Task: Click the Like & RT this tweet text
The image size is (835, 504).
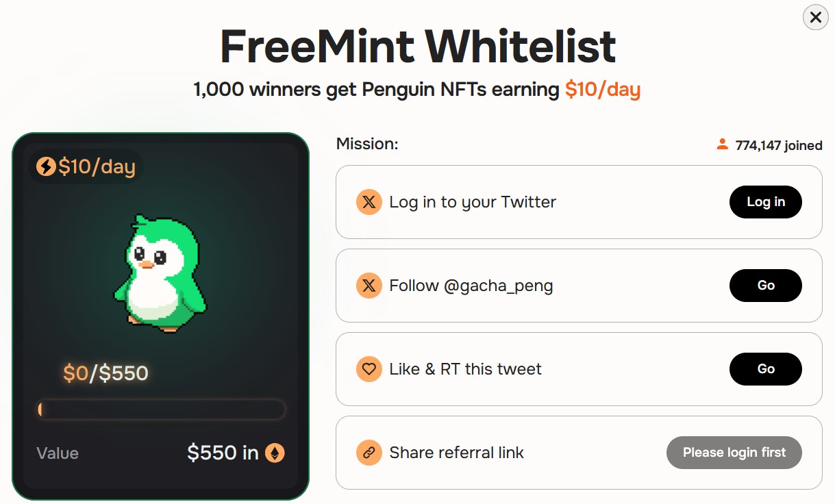Action: coord(465,369)
